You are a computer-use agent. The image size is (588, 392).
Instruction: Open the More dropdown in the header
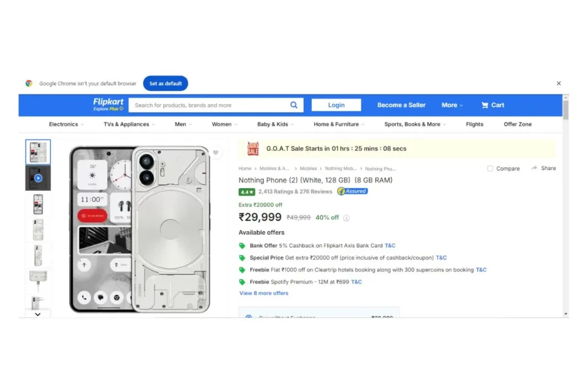(452, 105)
